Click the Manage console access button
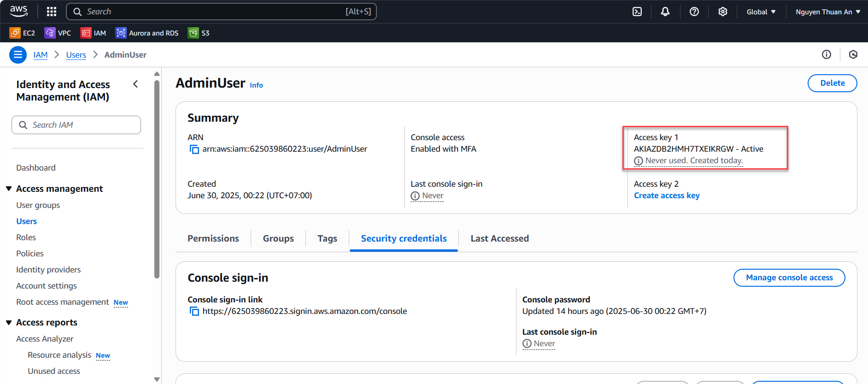The image size is (868, 384). [789, 278]
